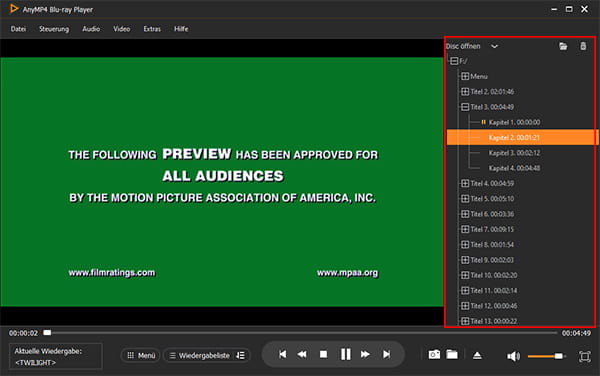This screenshot has width=600, height=376.
Task: Eject the disc
Action: [x=477, y=355]
